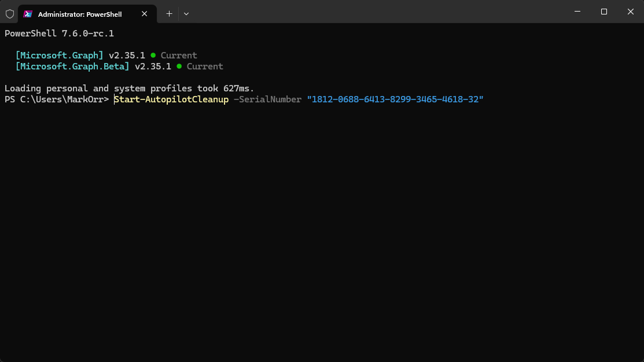Viewport: 644px width, 362px height.
Task: Click the Current label next to Microsoft.Graph.Beta
Action: click(205, 67)
